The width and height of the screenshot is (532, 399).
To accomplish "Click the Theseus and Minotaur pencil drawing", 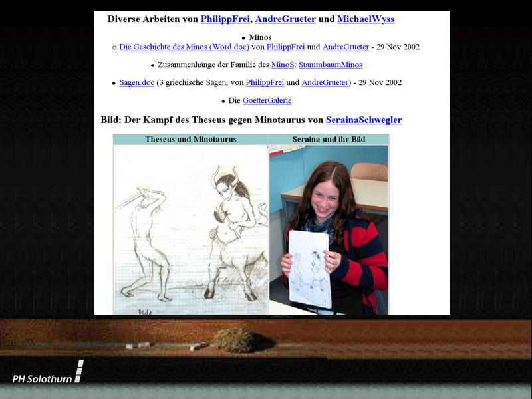I will [190, 229].
